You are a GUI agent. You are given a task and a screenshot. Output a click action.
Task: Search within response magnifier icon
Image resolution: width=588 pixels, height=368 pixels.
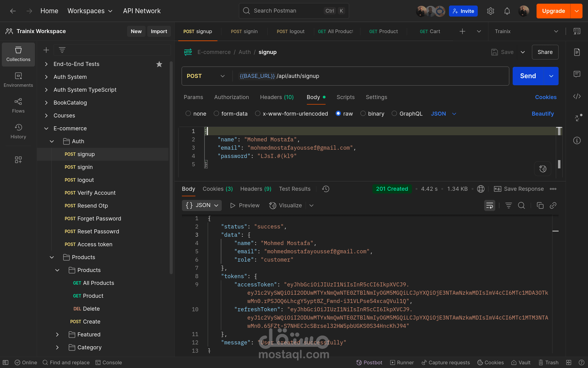click(521, 205)
